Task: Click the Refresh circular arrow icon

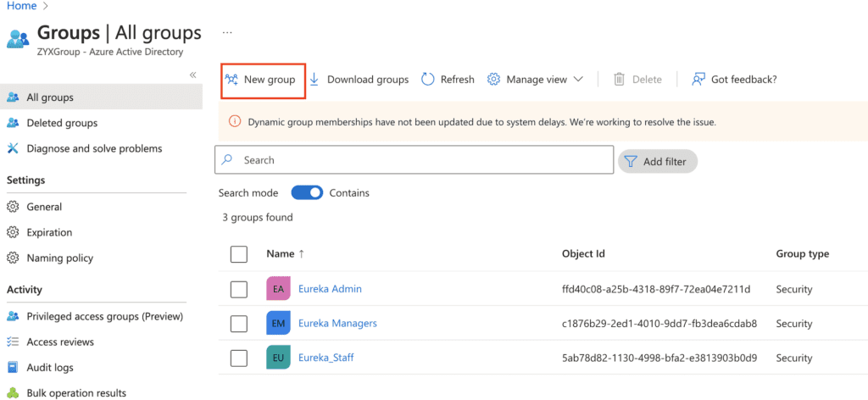Action: [x=427, y=79]
